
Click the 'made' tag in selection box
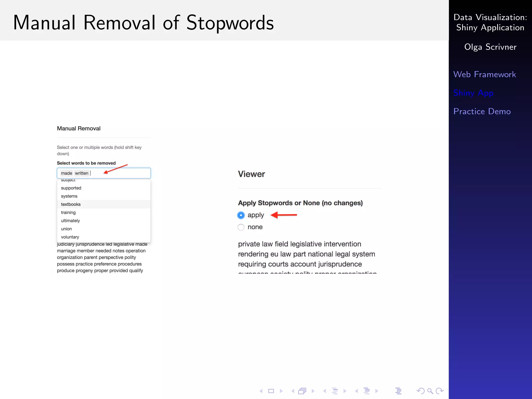tap(66, 173)
